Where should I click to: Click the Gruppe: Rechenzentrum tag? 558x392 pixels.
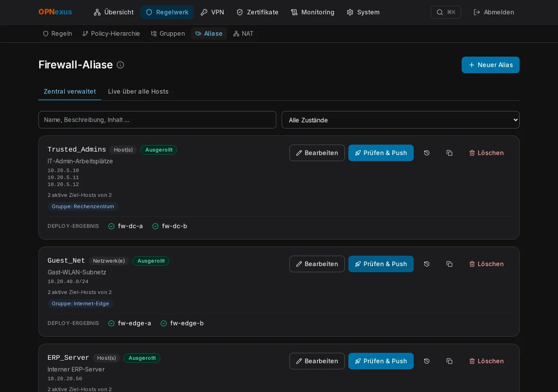[x=83, y=206]
